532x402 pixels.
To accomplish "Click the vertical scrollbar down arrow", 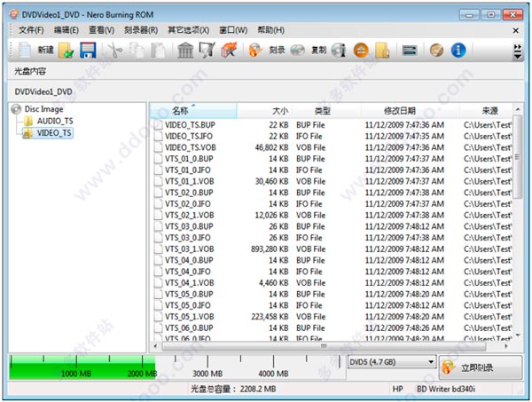I will [x=518, y=335].
